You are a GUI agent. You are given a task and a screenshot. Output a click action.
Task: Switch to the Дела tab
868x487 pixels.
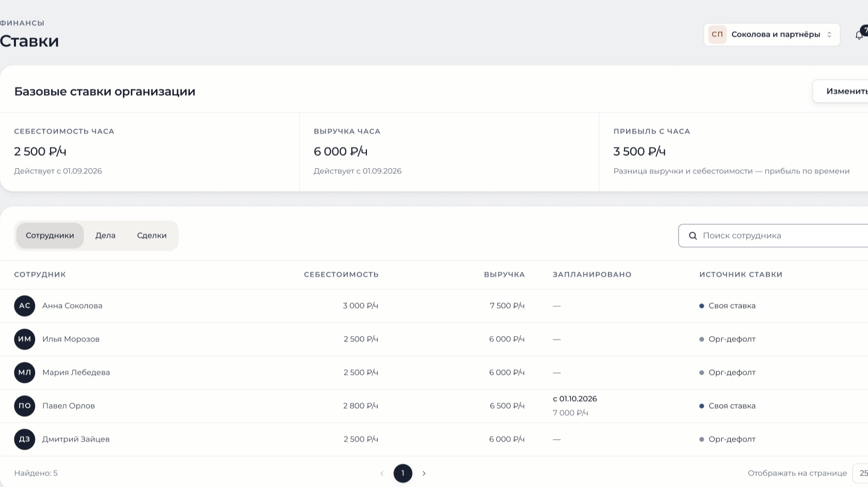coord(105,236)
